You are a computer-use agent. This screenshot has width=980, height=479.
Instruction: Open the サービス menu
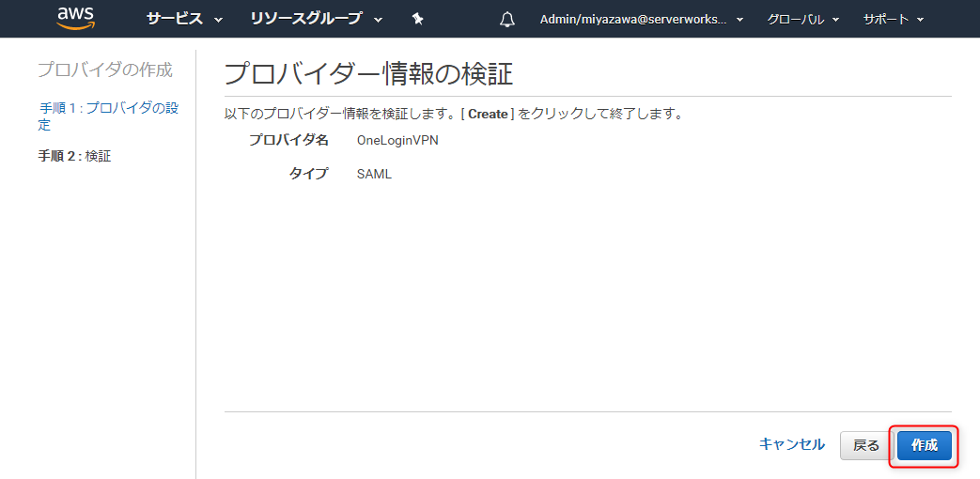pos(184,20)
